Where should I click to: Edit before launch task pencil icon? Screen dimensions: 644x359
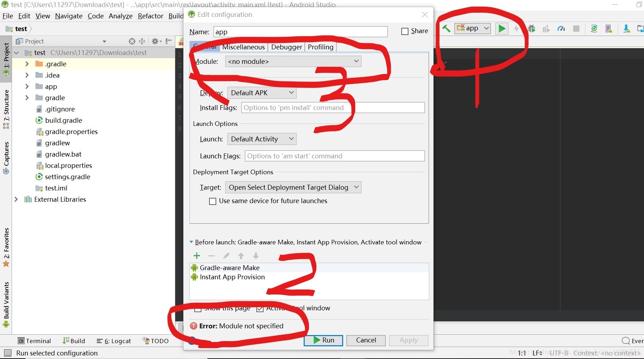(x=226, y=256)
